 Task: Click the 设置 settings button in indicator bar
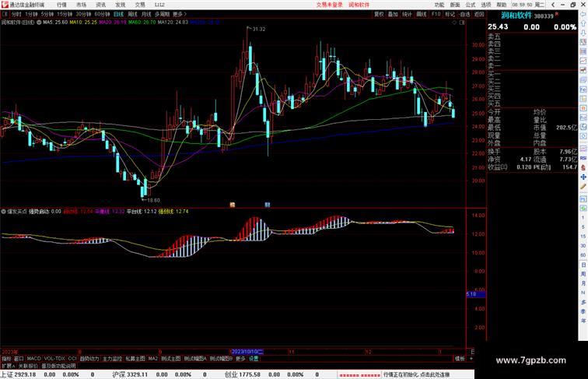click(254, 359)
